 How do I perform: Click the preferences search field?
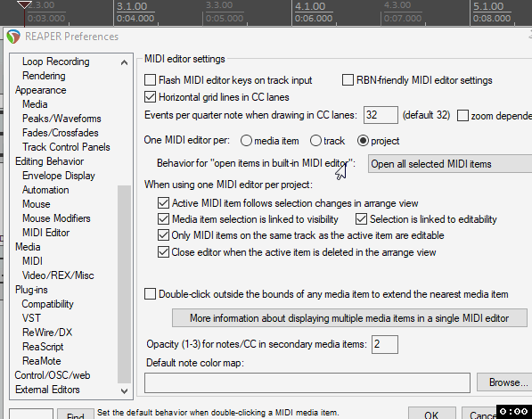(31, 415)
